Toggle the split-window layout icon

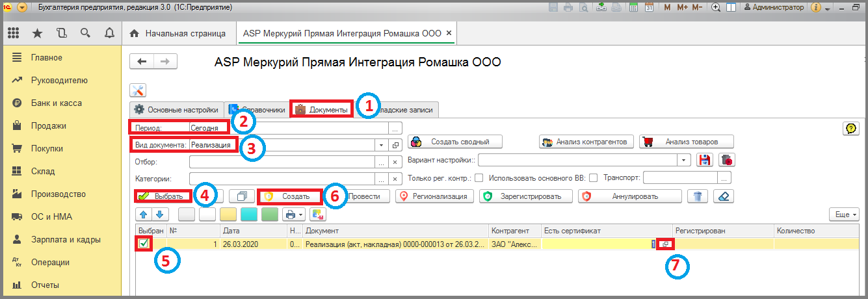pyautogui.click(x=731, y=8)
